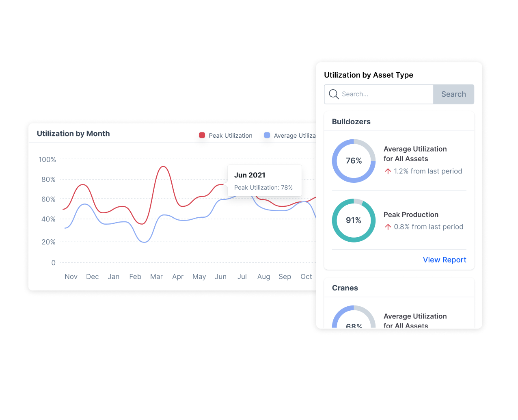
Task: Click the red Peak Utilization legend marker
Action: (202, 135)
